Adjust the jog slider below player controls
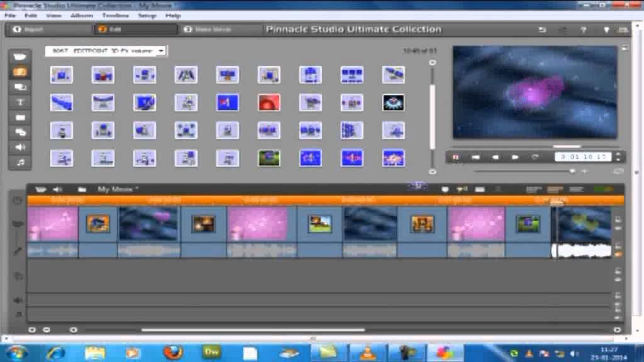 pyautogui.click(x=525, y=171)
